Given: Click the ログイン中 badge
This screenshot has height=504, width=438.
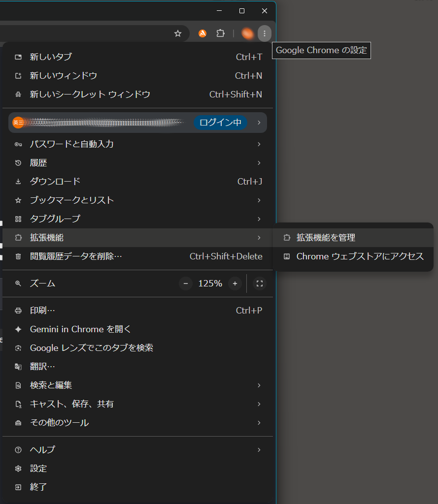Looking at the screenshot, I should click(220, 123).
